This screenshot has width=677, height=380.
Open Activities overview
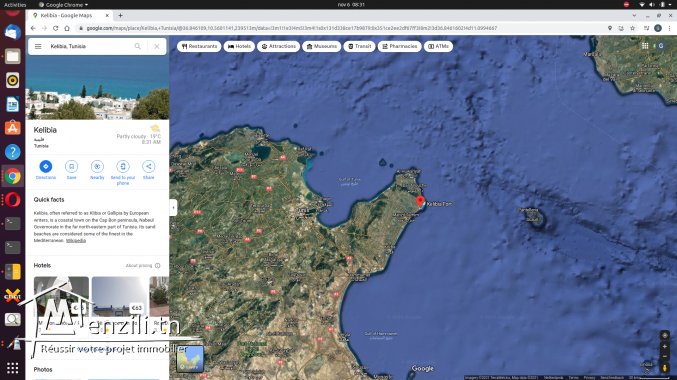pyautogui.click(x=15, y=5)
